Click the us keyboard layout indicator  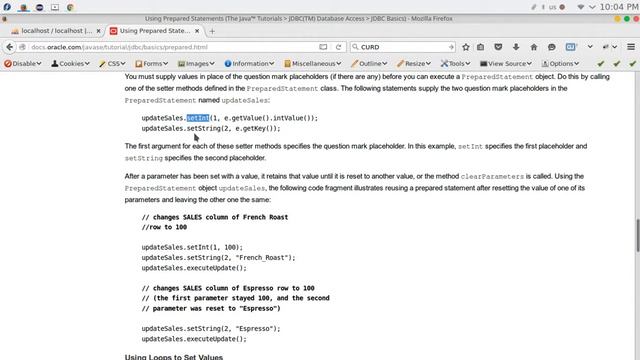click(552, 7)
